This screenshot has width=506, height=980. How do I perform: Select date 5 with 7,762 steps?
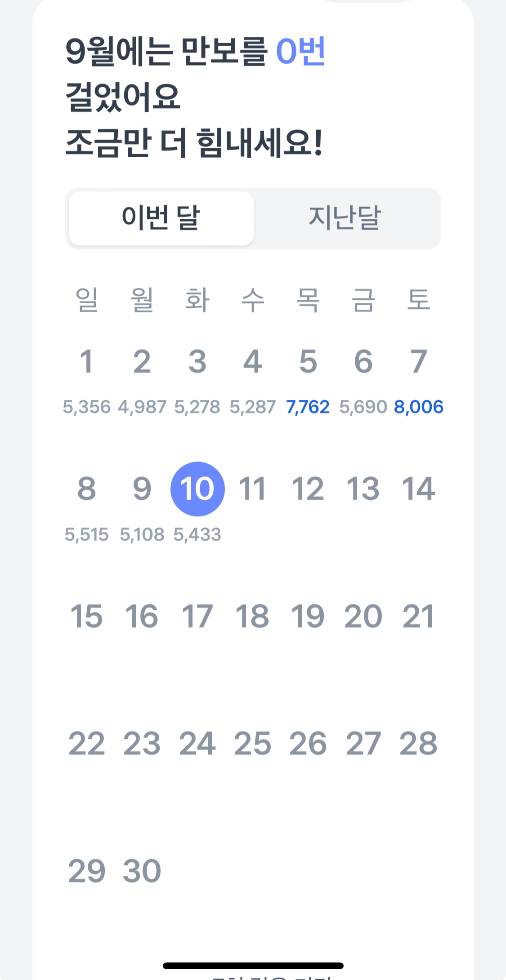coord(308,362)
